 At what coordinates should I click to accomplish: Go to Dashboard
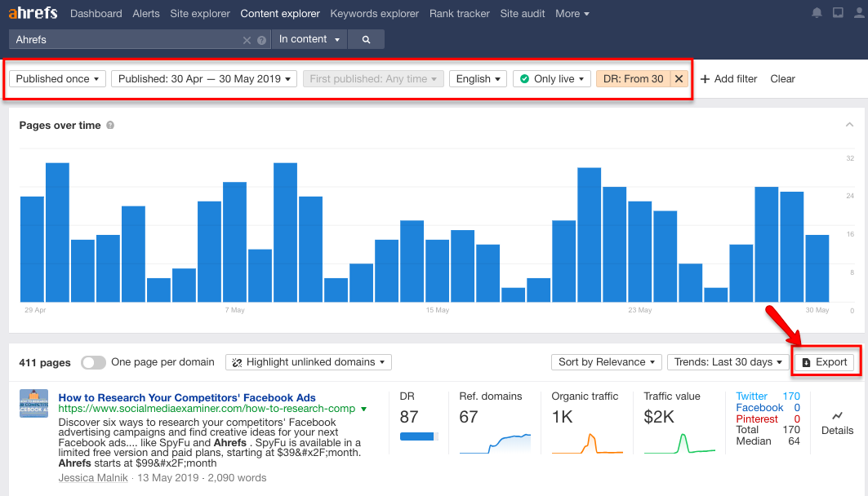point(96,13)
